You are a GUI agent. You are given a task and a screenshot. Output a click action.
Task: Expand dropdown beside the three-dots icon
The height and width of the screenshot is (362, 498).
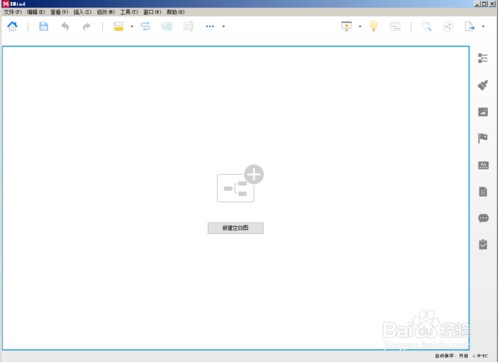pyautogui.click(x=224, y=26)
